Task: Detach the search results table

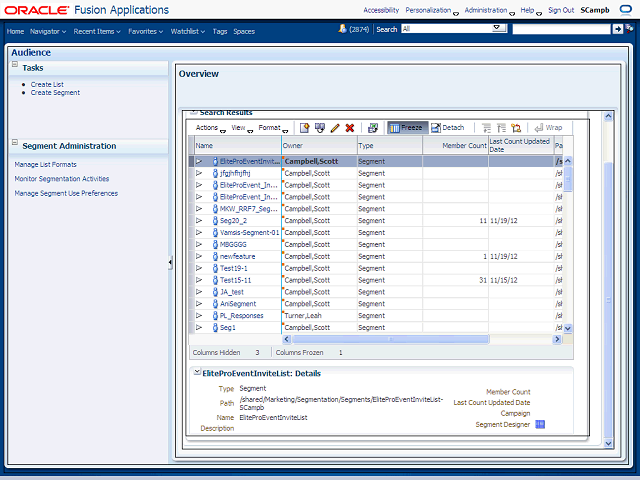Action: (448, 128)
